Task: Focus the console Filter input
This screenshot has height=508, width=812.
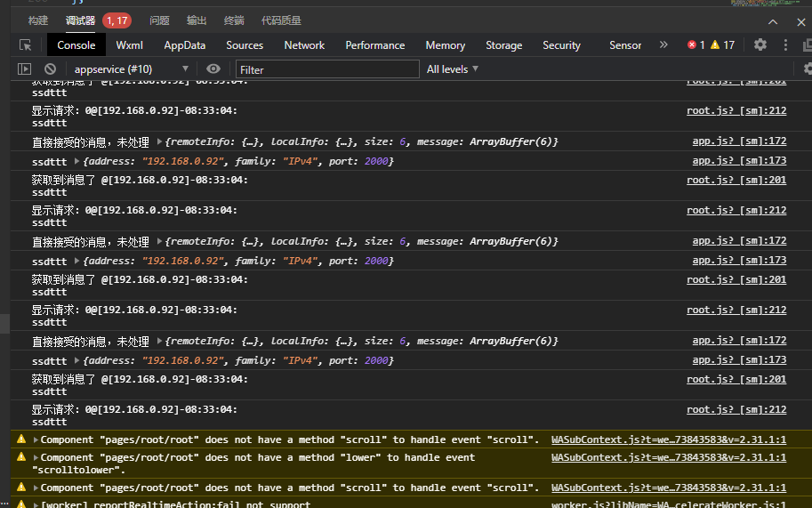Action: coord(327,69)
